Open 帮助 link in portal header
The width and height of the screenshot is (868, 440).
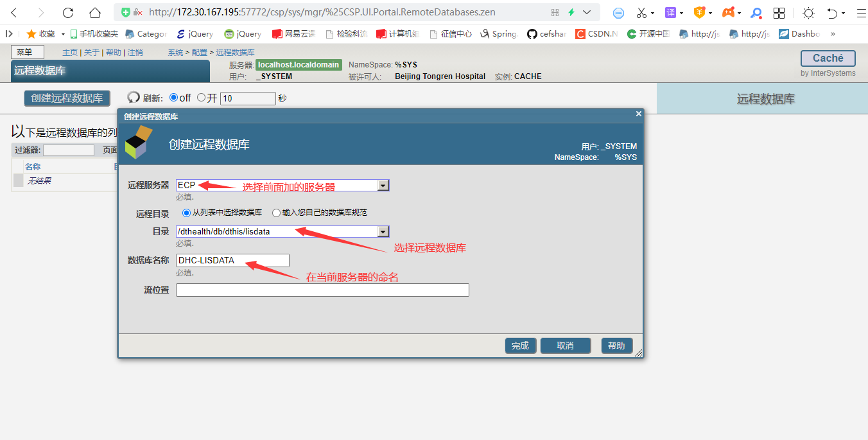coord(113,53)
